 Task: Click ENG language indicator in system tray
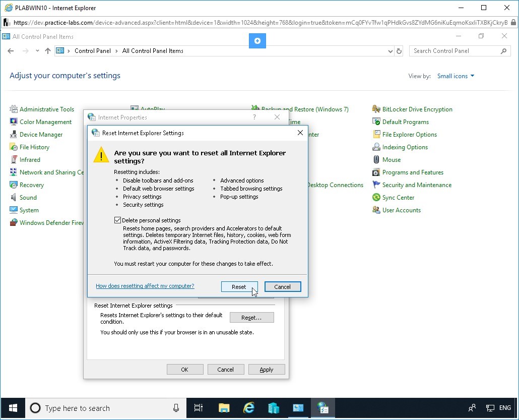505,408
